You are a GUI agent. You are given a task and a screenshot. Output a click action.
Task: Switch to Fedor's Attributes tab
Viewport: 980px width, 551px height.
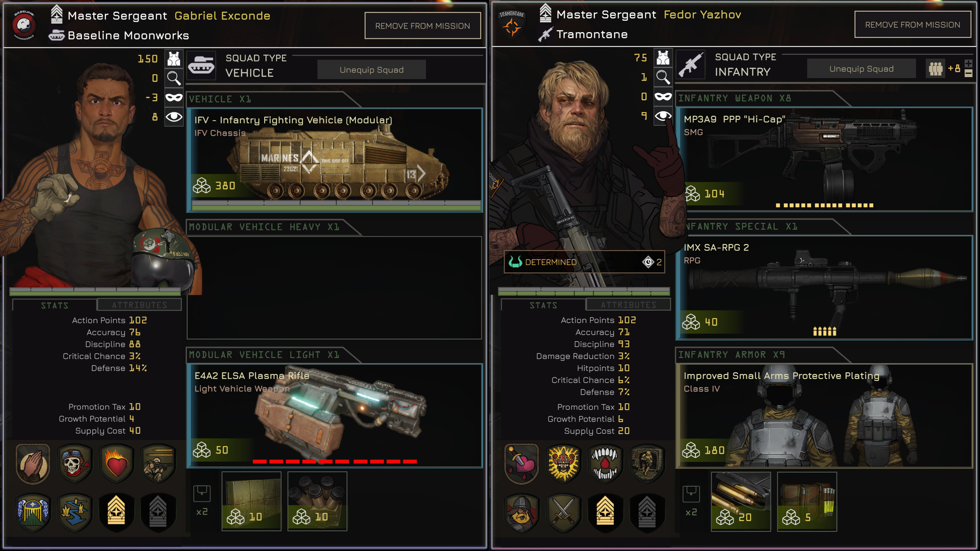[628, 304]
